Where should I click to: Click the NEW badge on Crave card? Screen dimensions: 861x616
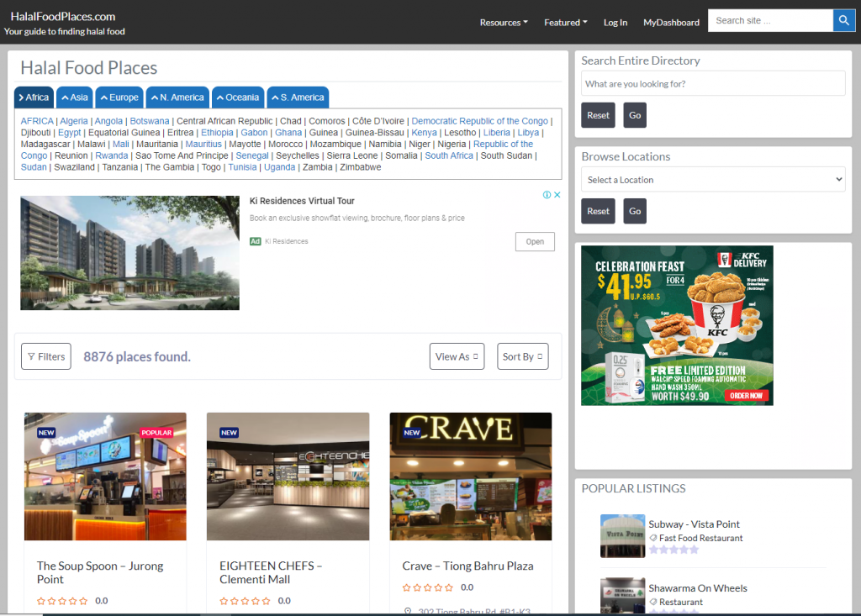coord(412,433)
